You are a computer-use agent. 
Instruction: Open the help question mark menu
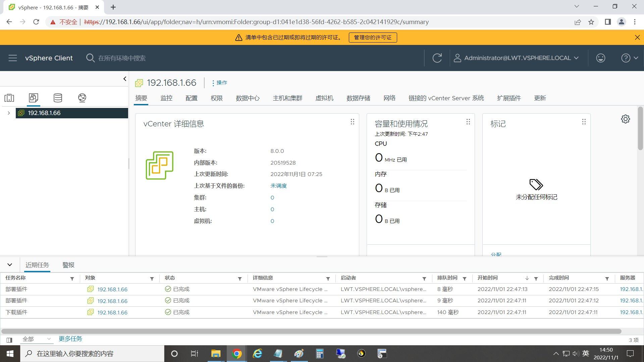(629, 58)
